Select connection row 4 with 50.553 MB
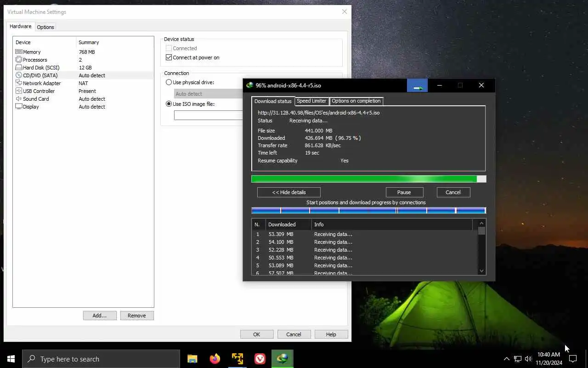This screenshot has width=588, height=368. (365, 258)
